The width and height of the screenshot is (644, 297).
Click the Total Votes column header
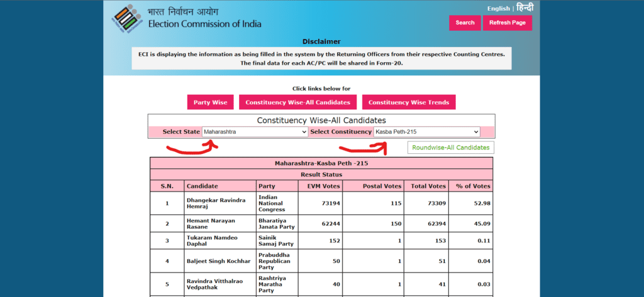tap(426, 186)
